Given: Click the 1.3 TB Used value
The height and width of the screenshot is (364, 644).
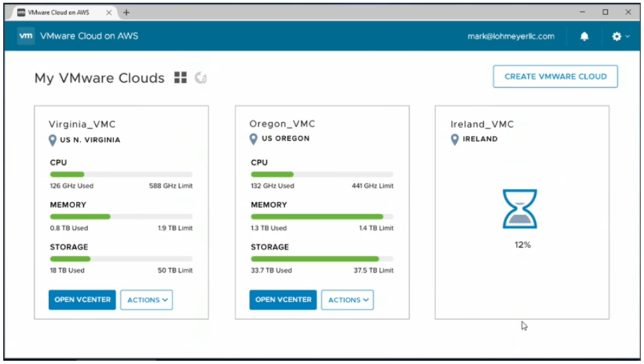Looking at the screenshot, I should pyautogui.click(x=269, y=228).
